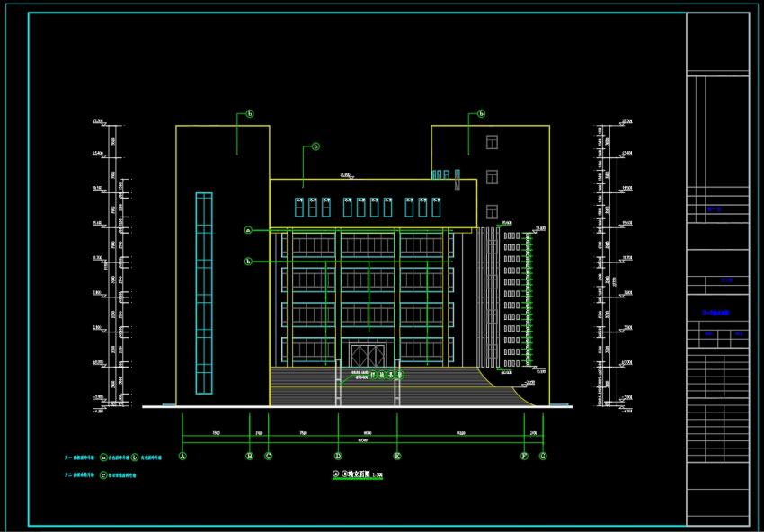Select grid axis bubble F

pyautogui.click(x=524, y=456)
